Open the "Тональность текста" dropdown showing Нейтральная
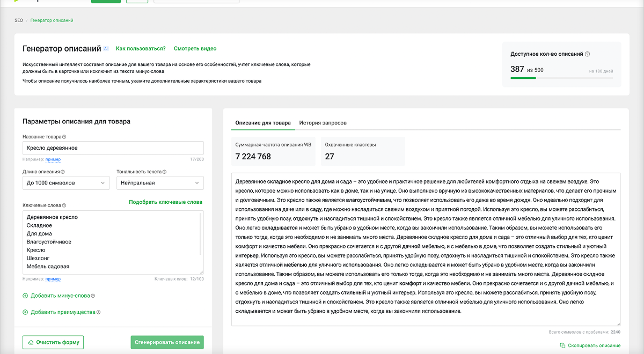644x354 pixels. coord(160,183)
